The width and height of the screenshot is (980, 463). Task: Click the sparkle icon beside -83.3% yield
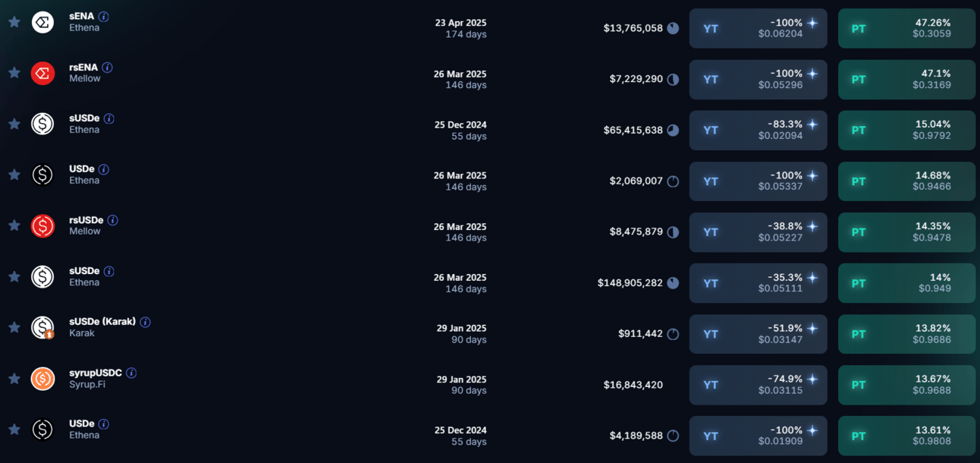tap(812, 124)
